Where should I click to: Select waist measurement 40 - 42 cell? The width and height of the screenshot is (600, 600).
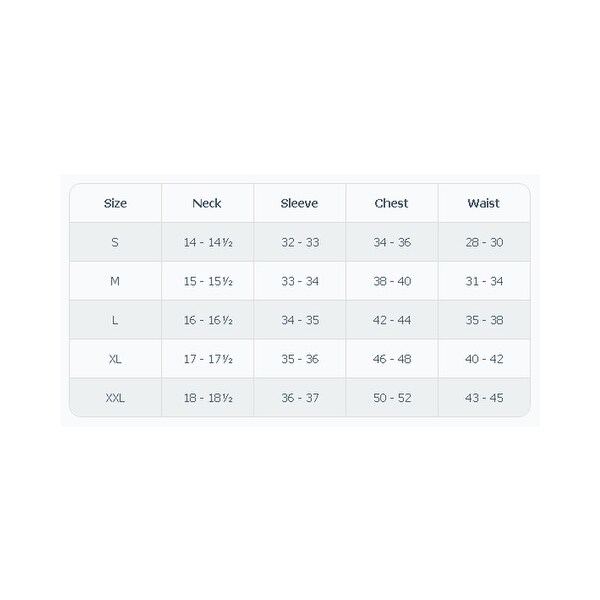(x=484, y=359)
